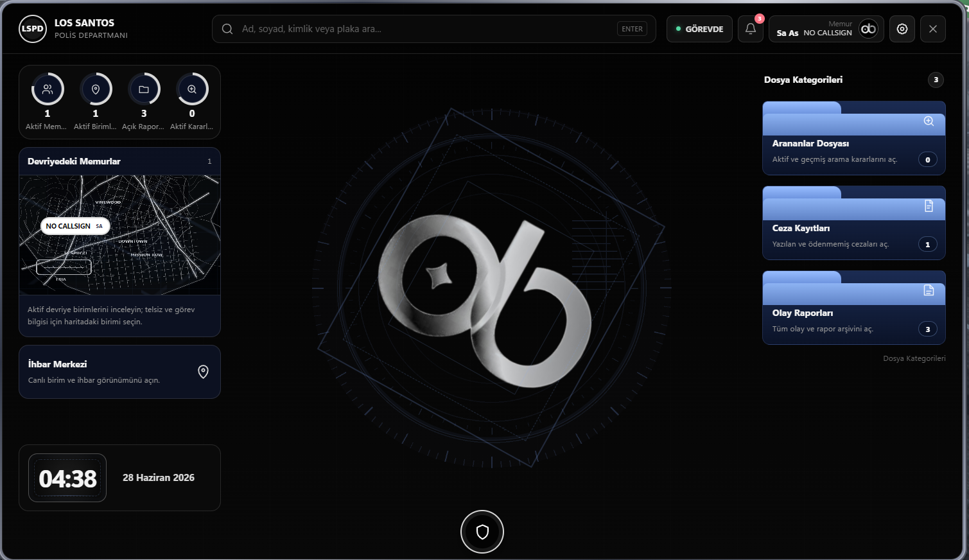The height and width of the screenshot is (560, 969).
Task: Click the Açık Raporlar folder icon
Action: click(144, 89)
